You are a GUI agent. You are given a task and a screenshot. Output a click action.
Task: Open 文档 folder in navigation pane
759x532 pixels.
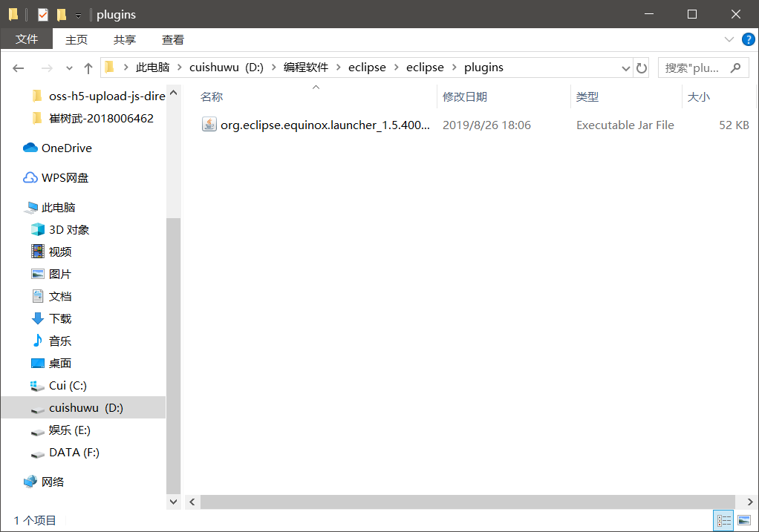tap(51, 297)
